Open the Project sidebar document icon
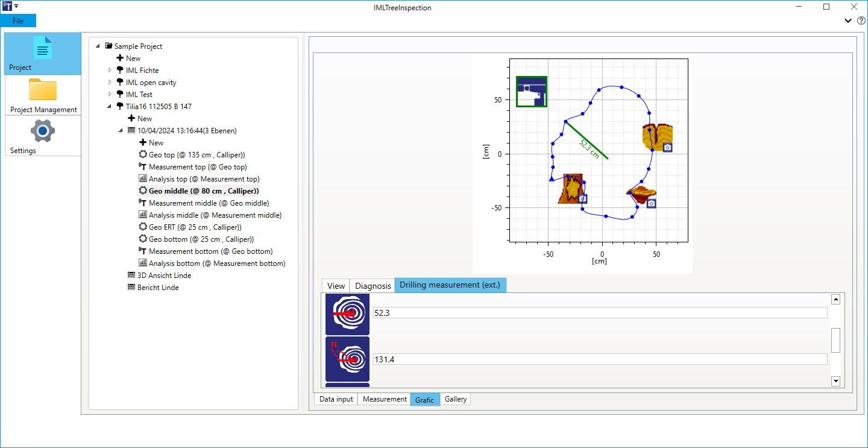The height and width of the screenshot is (448, 868). click(x=43, y=48)
